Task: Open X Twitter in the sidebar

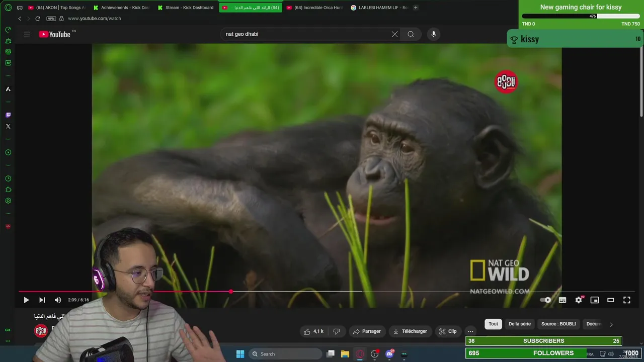Action: [x=8, y=126]
